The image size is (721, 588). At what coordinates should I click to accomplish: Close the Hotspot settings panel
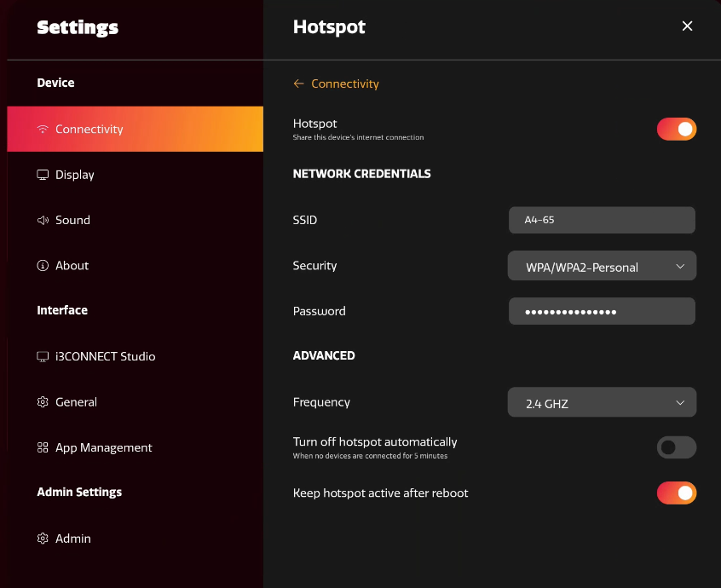(687, 26)
